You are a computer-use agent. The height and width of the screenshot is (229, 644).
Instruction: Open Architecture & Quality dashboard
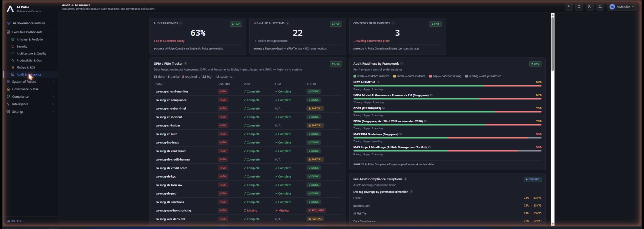(x=31, y=53)
